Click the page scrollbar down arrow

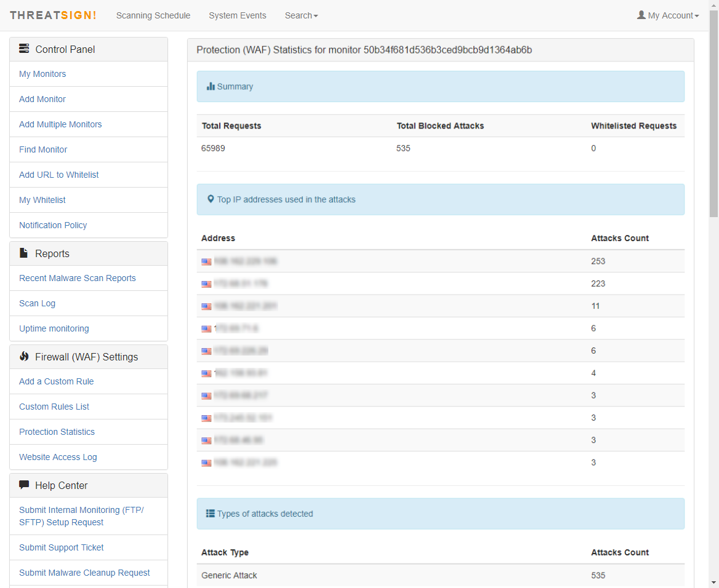point(713,582)
